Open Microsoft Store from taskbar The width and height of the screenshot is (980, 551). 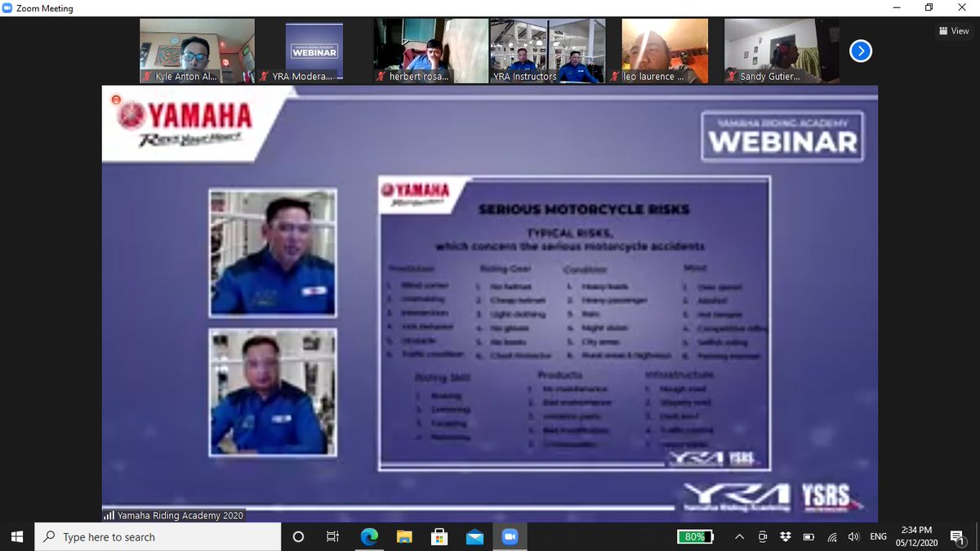click(439, 536)
